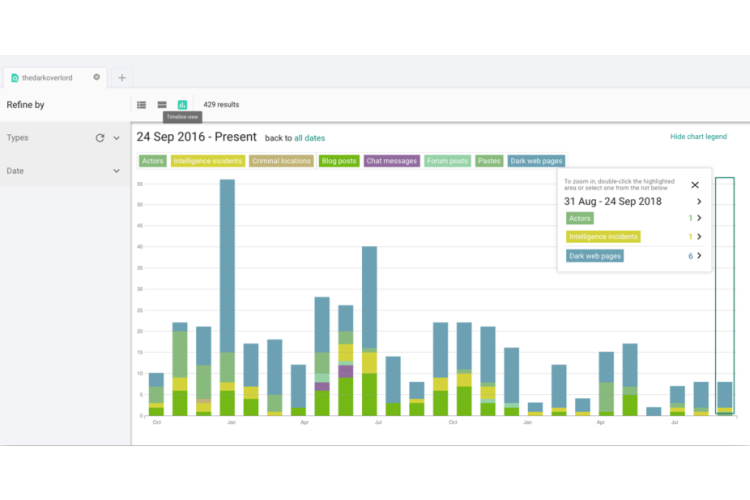The image size is (750, 500).
Task: Select the Timeline view icon
Action: coord(182,104)
